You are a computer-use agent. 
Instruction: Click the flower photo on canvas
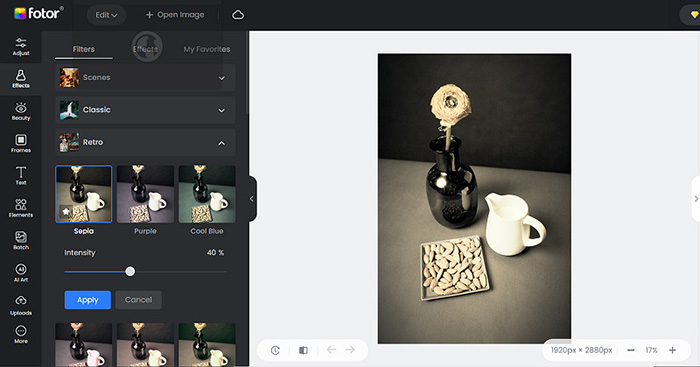(474, 199)
